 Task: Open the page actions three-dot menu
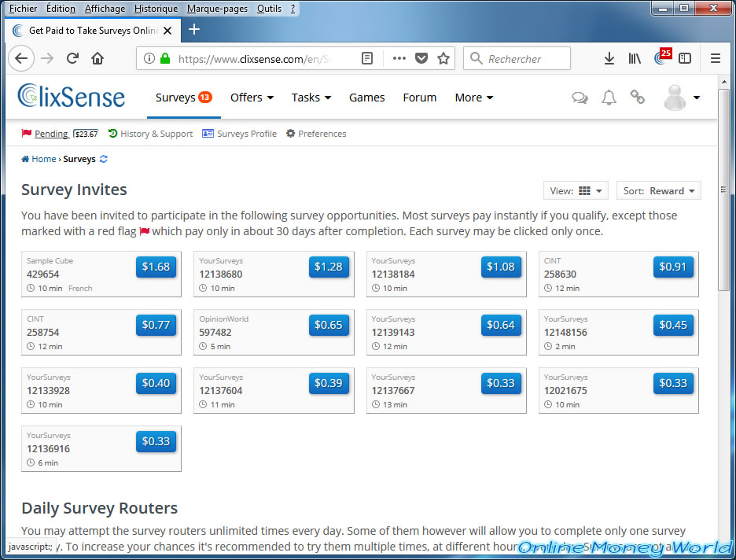pos(399,58)
